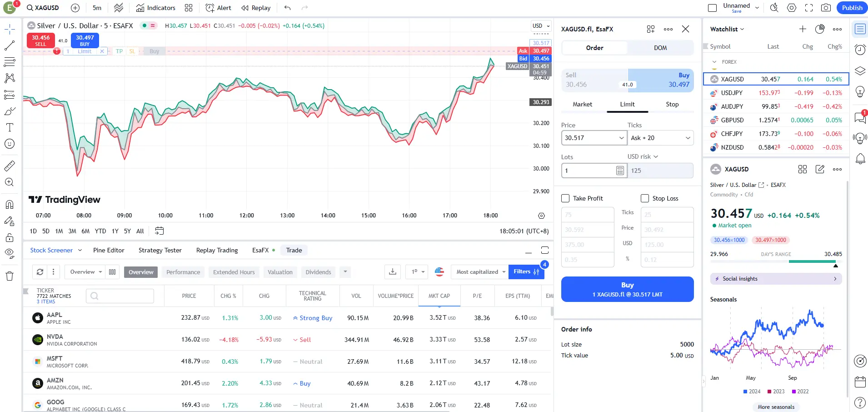
Task: Select the Performance screener view
Action: [x=183, y=272]
